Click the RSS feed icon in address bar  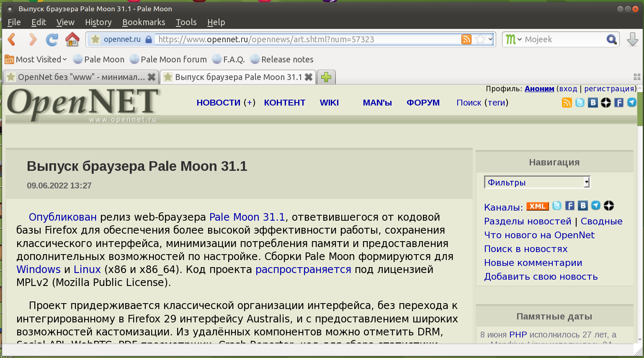[466, 39]
